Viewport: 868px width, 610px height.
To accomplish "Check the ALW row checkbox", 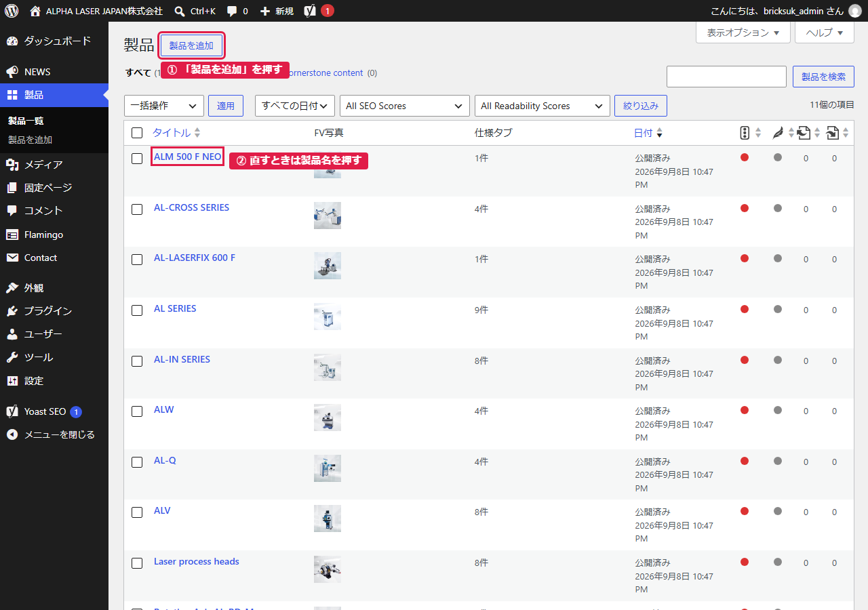I will [137, 411].
